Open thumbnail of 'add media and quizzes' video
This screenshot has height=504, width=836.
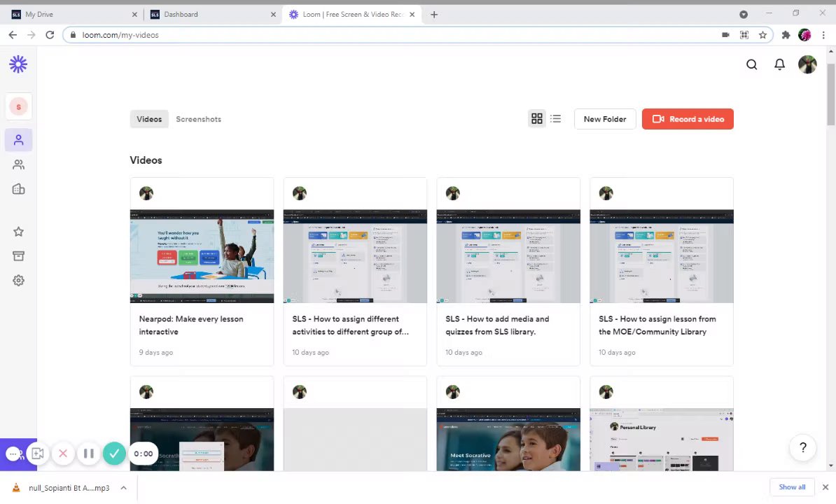tap(508, 255)
